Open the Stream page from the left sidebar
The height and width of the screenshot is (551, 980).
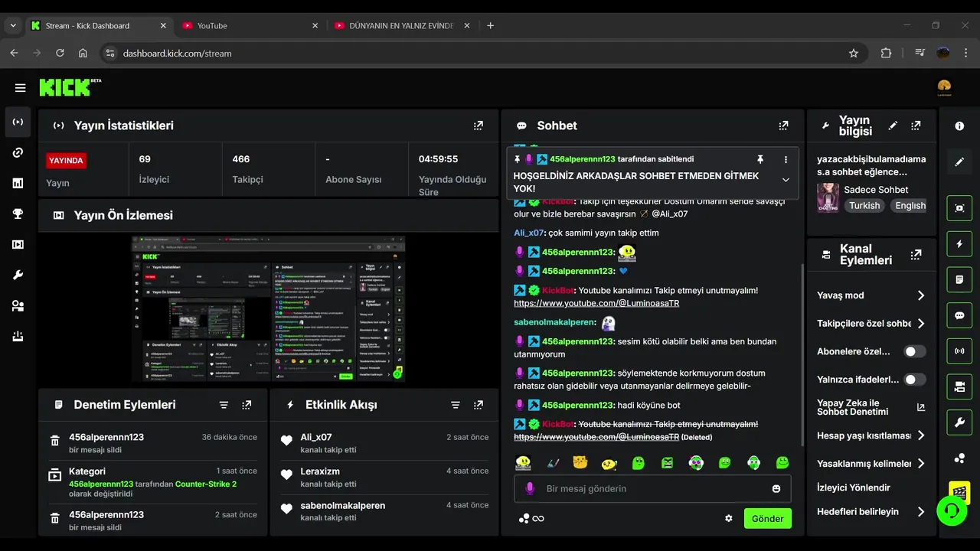(x=18, y=122)
